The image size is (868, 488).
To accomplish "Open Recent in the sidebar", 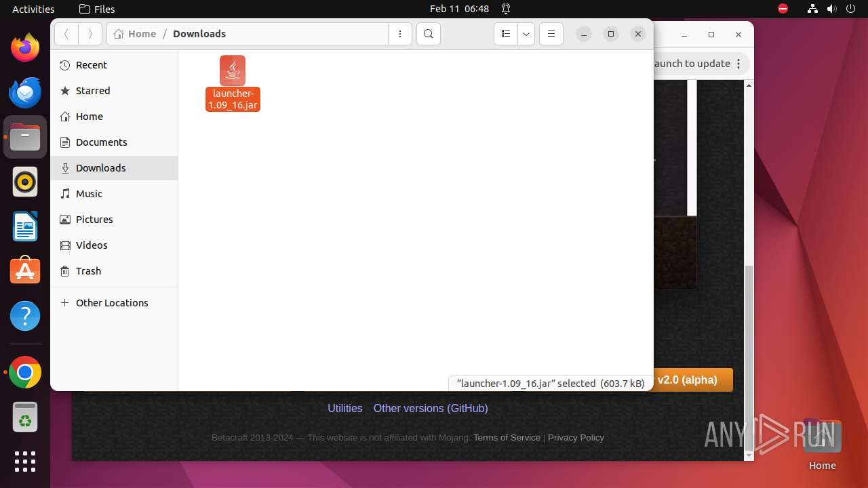I will pos(114,65).
